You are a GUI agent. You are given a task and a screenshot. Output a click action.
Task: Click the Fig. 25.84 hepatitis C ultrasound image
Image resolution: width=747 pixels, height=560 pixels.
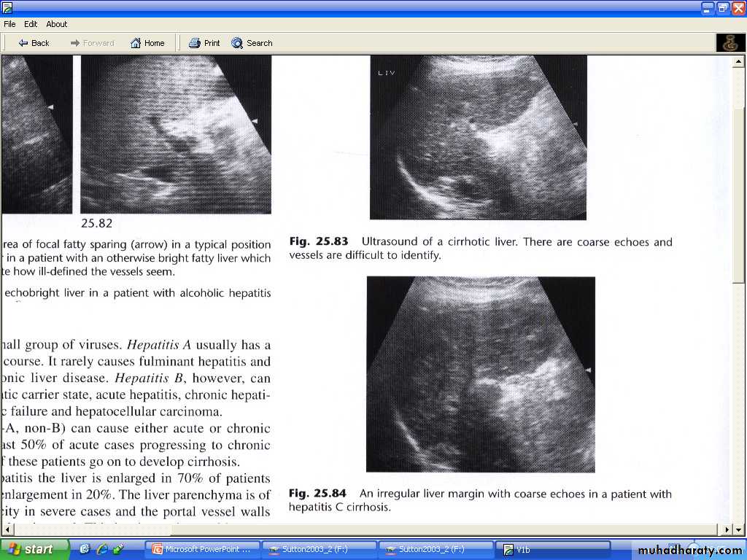point(480,374)
